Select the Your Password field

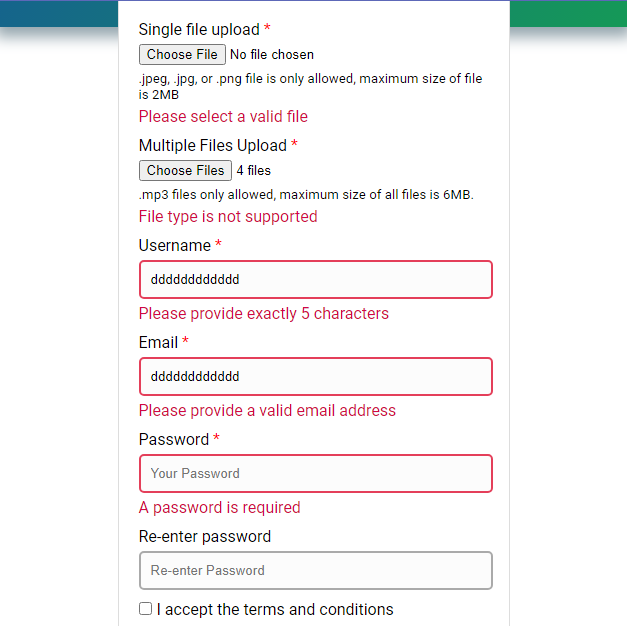(x=316, y=473)
